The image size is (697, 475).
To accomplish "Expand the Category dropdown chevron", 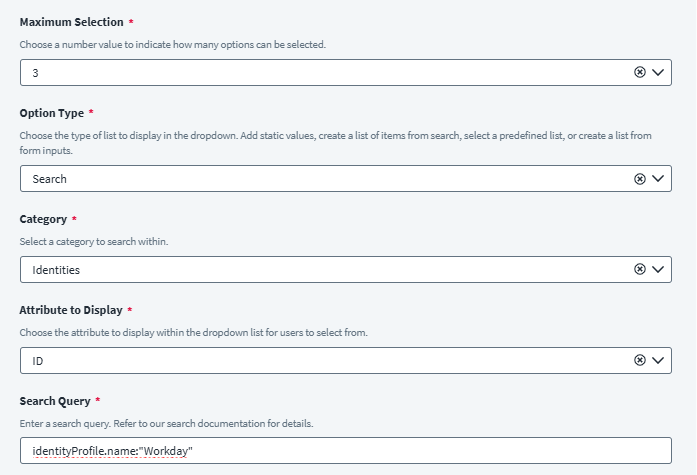I will pos(658,270).
